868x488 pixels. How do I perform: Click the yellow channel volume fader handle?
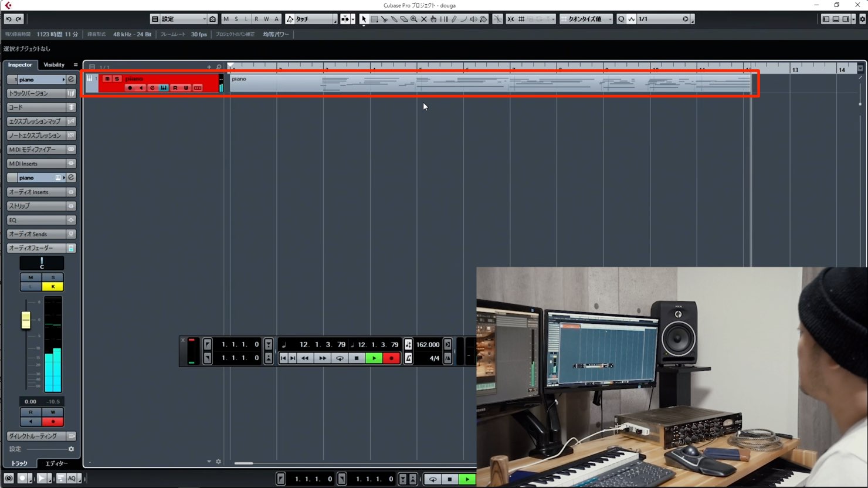pos(26,320)
